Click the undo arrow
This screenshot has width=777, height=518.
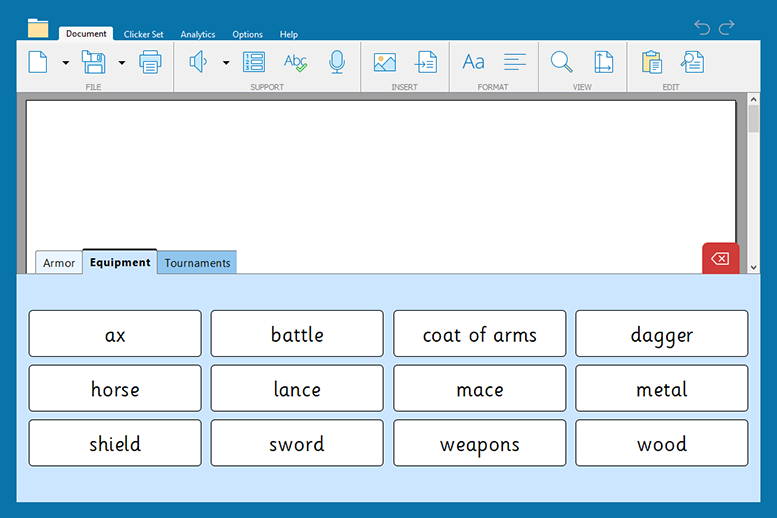point(702,27)
